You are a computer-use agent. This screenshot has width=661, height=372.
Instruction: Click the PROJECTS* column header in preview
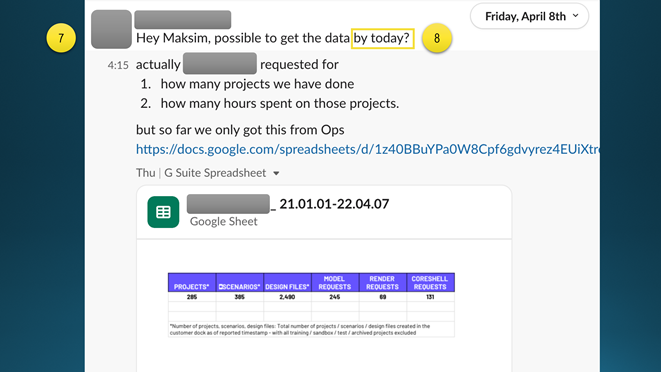(192, 283)
